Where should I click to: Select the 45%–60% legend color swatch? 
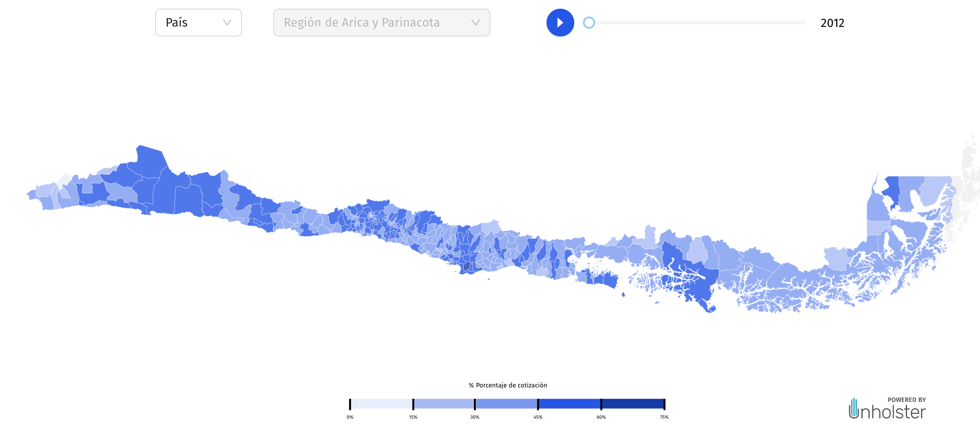(569, 404)
